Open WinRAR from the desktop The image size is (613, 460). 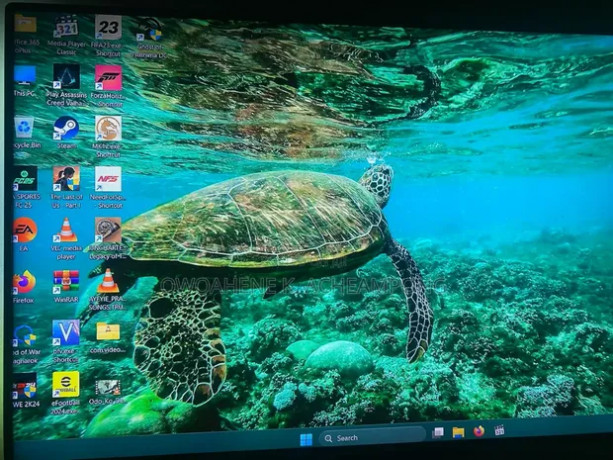(66, 281)
